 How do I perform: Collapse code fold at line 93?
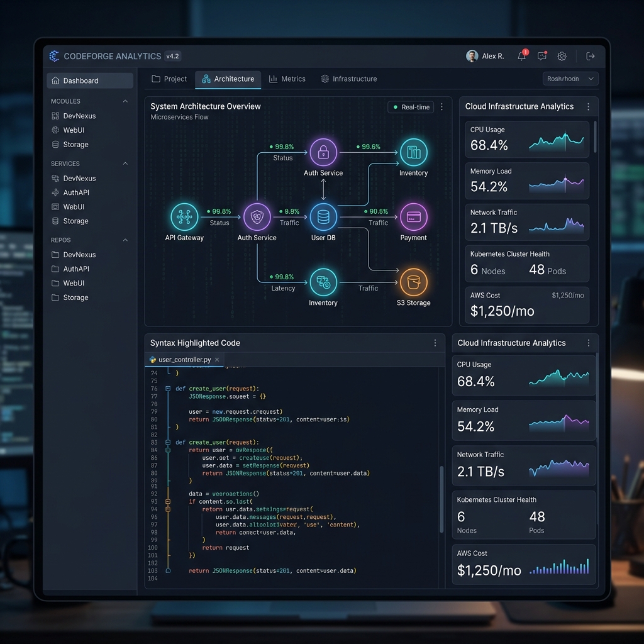pyautogui.click(x=168, y=501)
